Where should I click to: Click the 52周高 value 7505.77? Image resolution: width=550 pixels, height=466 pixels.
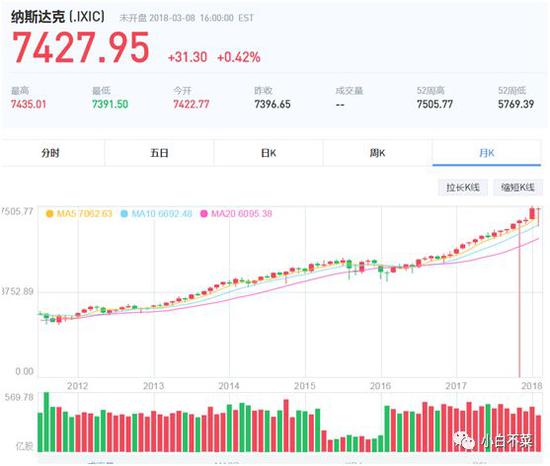(435, 104)
